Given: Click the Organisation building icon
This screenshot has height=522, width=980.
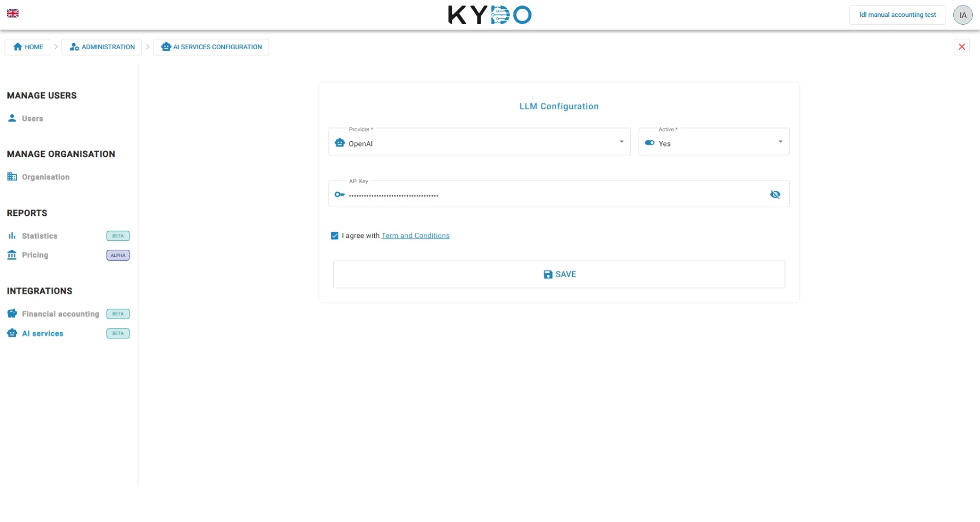Looking at the screenshot, I should point(12,177).
